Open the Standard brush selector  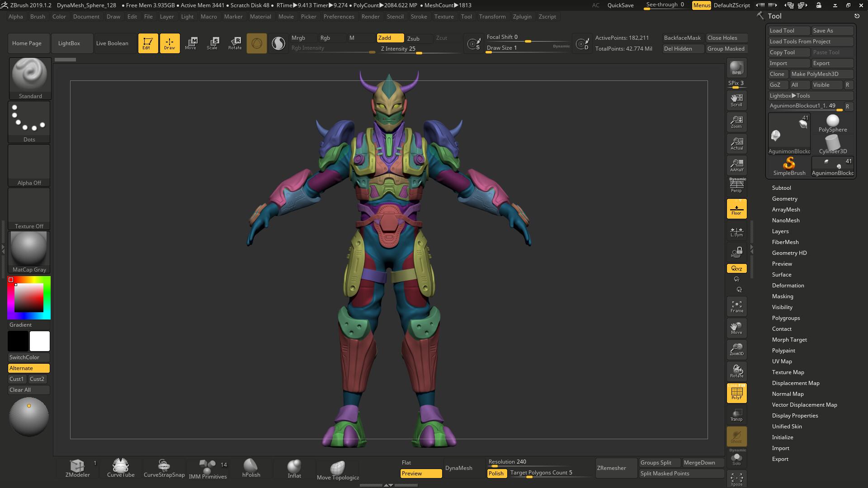tap(30, 79)
